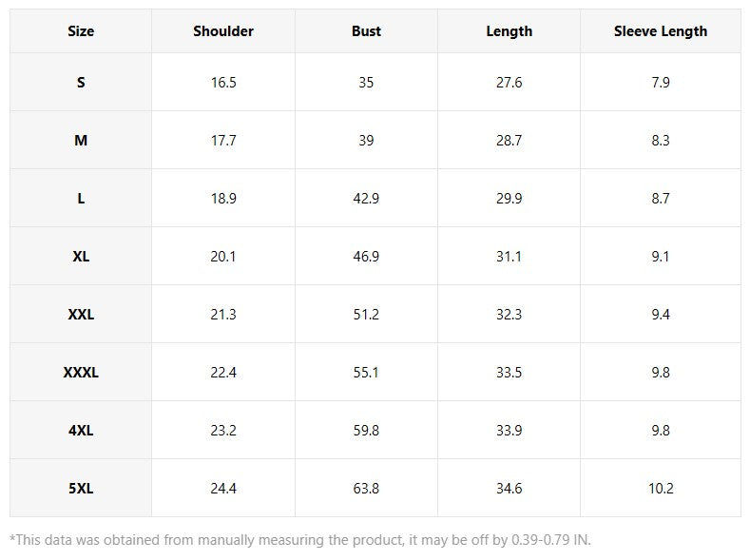Click the Size column header
This screenshot has width=750, height=560.
[x=81, y=31]
